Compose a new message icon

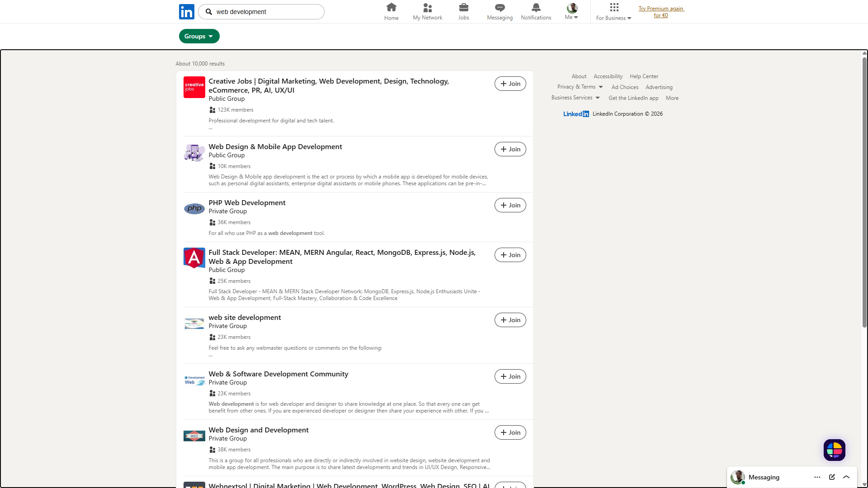pos(832,477)
